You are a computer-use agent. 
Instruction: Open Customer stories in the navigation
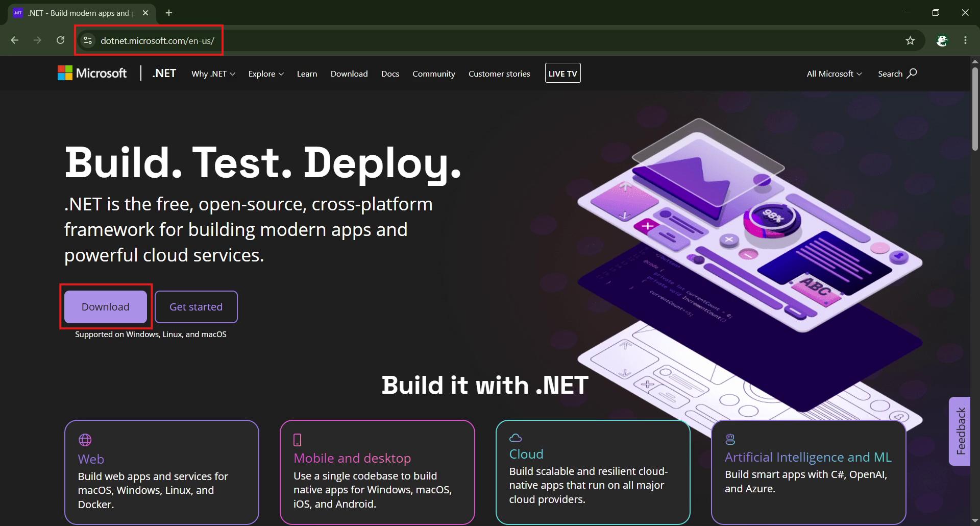point(499,74)
